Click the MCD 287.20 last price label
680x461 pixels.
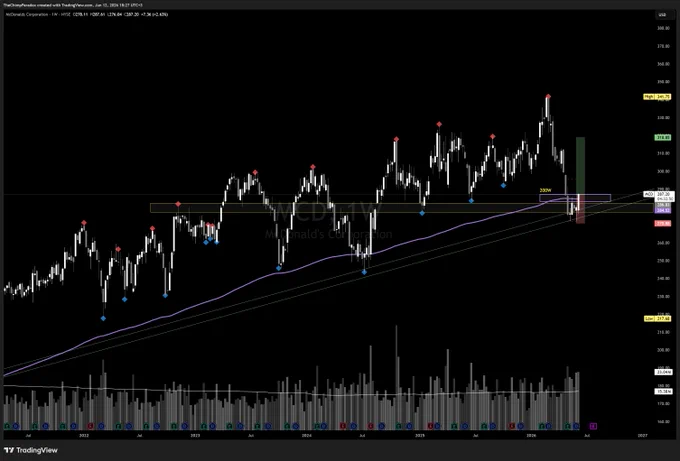click(659, 194)
